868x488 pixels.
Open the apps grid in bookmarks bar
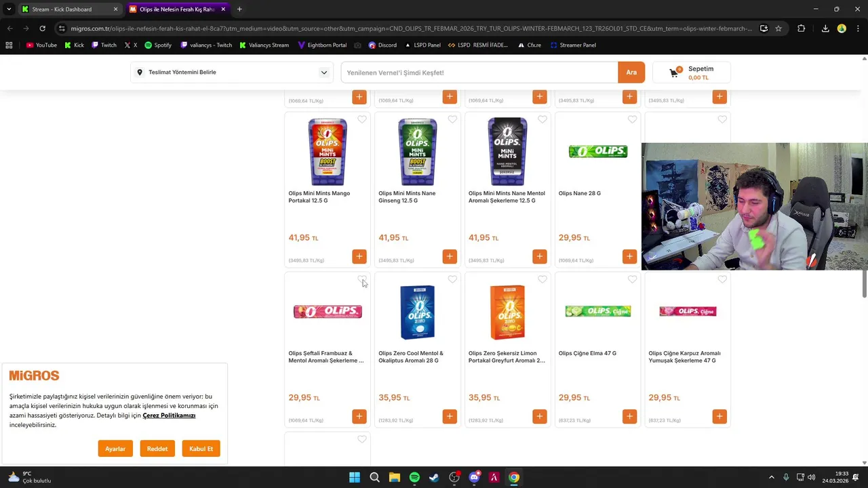(9, 45)
